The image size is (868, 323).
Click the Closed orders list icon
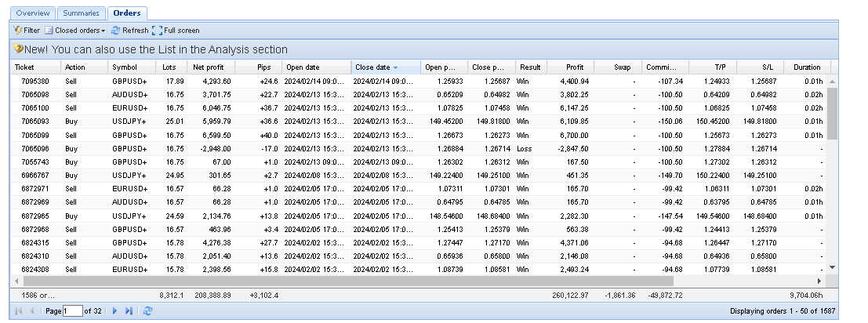pos(49,31)
